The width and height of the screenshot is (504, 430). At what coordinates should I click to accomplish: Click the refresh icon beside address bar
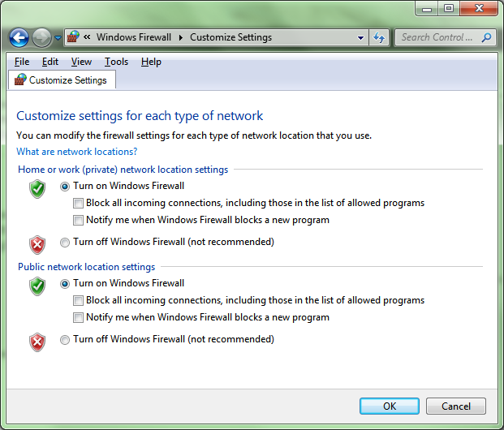point(379,37)
